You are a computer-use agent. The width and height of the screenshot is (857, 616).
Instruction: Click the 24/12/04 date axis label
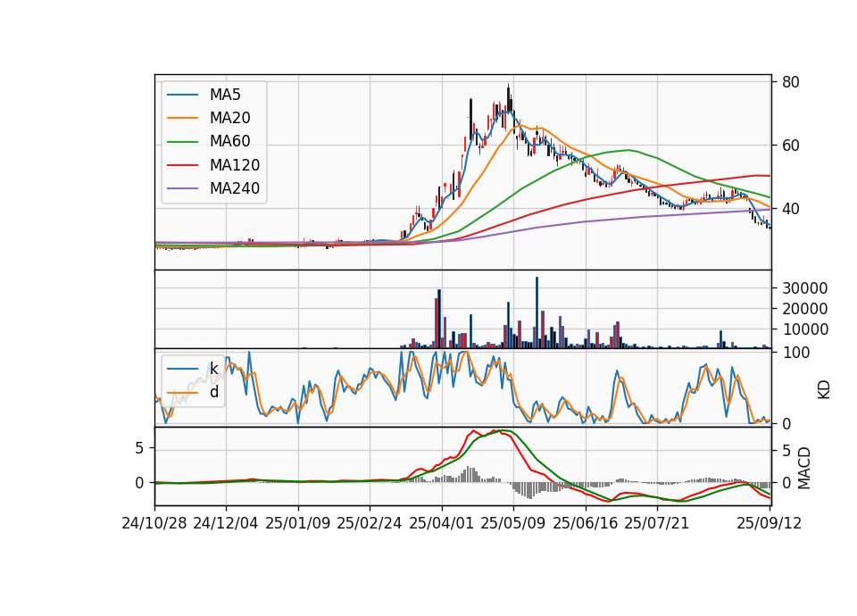point(226,524)
